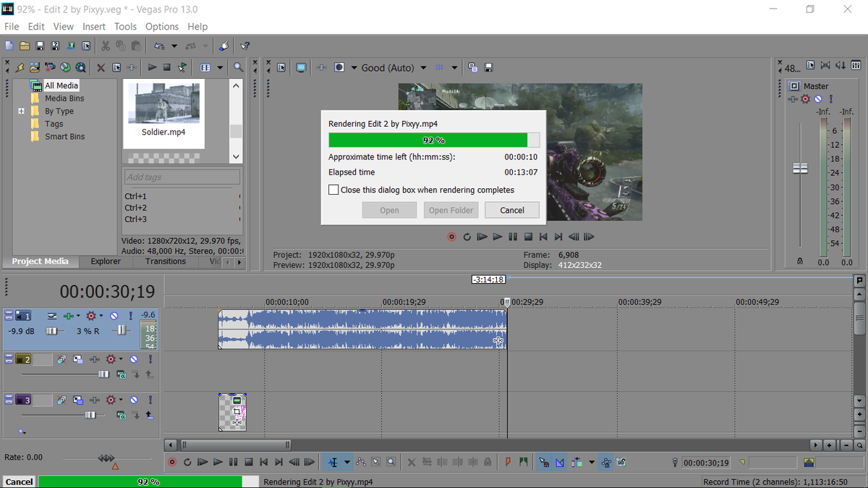This screenshot has height=488, width=868.
Task: Click the Import Media lightning icon
Action: coord(20,67)
